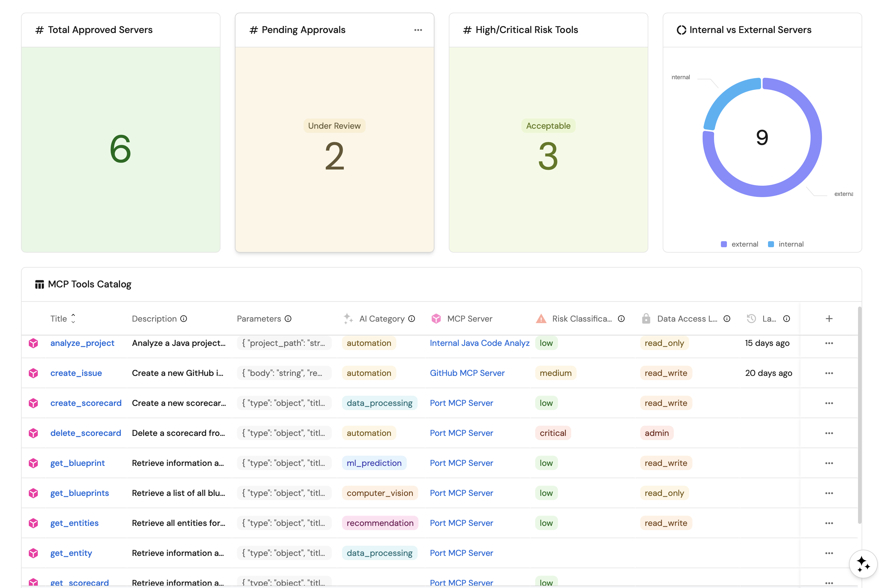Open GitHub MCP Server link
Screen dimensions: 879x588
click(467, 373)
